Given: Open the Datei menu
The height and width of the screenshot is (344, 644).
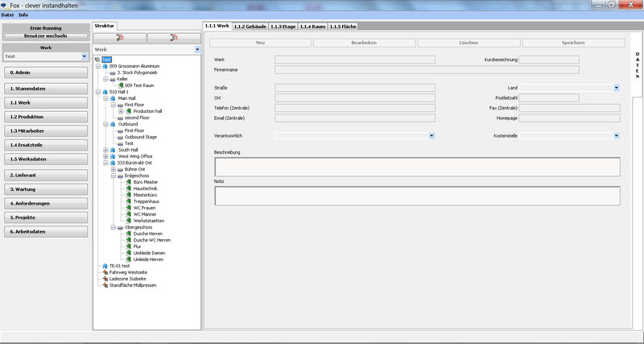Looking at the screenshot, I should click(x=7, y=15).
